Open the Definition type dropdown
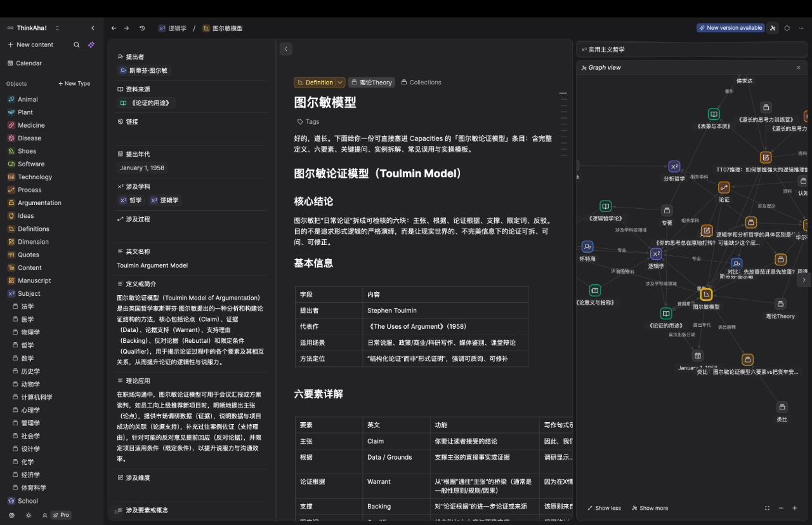 pyautogui.click(x=339, y=82)
